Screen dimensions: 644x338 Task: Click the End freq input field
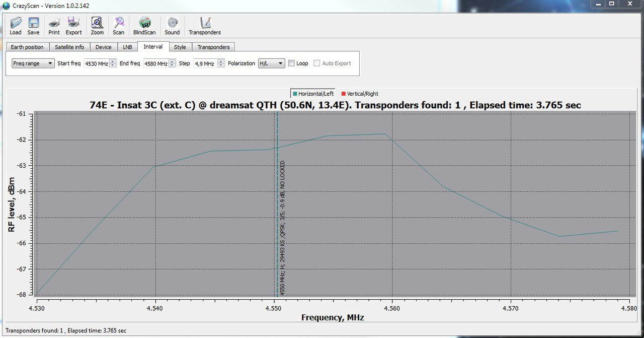[x=155, y=63]
